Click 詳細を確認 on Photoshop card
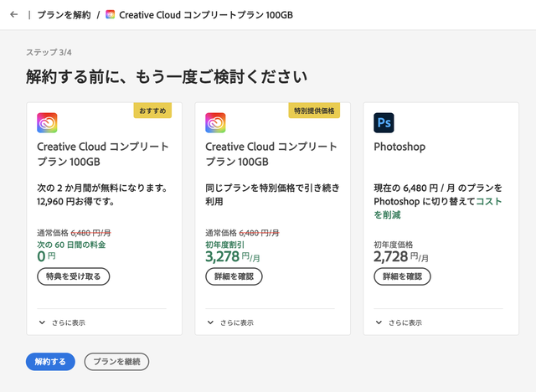Image resolution: width=536 pixels, height=392 pixels. coord(402,276)
